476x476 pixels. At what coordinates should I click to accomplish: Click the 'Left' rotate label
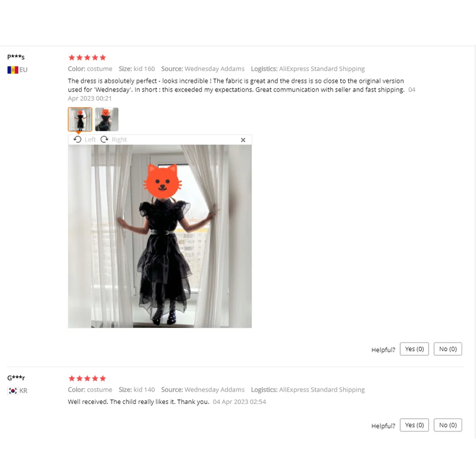[90, 139]
